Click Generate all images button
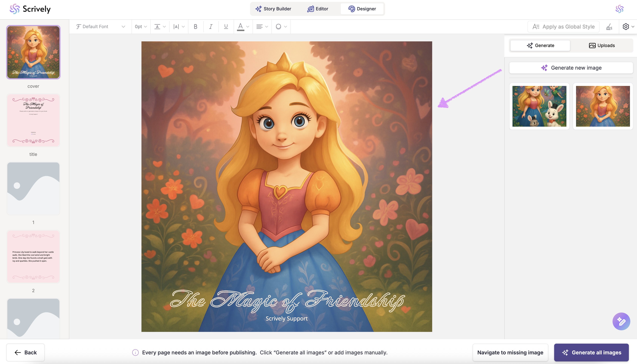637x364 pixels. click(x=591, y=353)
